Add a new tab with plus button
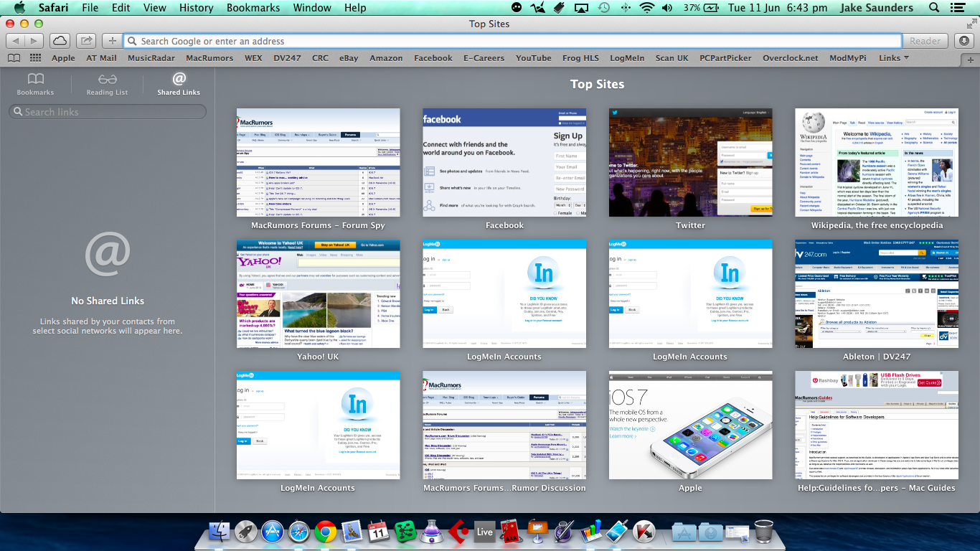This screenshot has width=980, height=551. click(971, 59)
